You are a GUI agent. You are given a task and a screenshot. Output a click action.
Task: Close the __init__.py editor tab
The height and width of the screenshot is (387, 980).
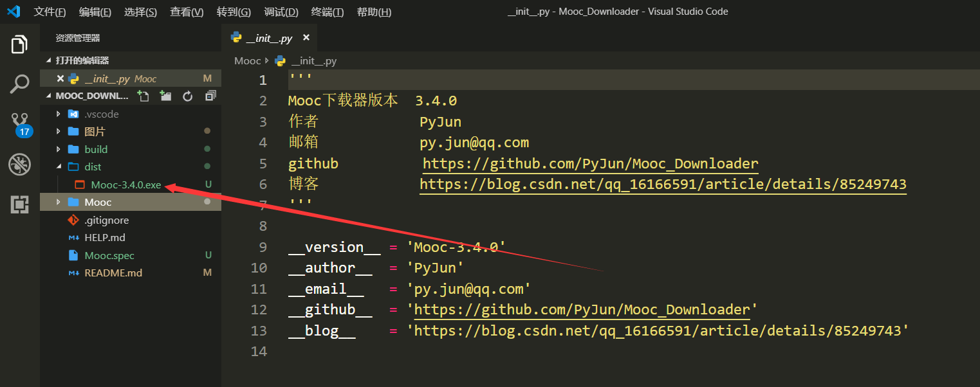306,38
